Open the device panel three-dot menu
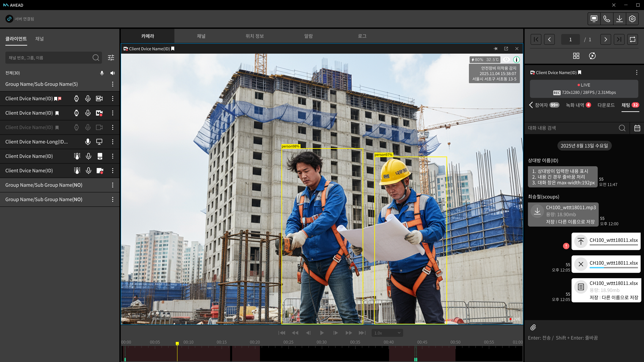The height and width of the screenshot is (362, 644). click(636, 72)
